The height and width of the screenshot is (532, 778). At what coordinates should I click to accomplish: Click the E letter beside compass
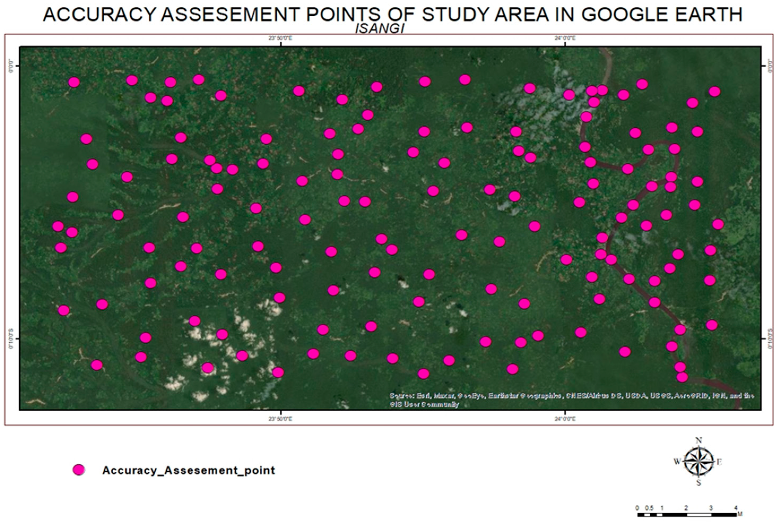click(719, 462)
